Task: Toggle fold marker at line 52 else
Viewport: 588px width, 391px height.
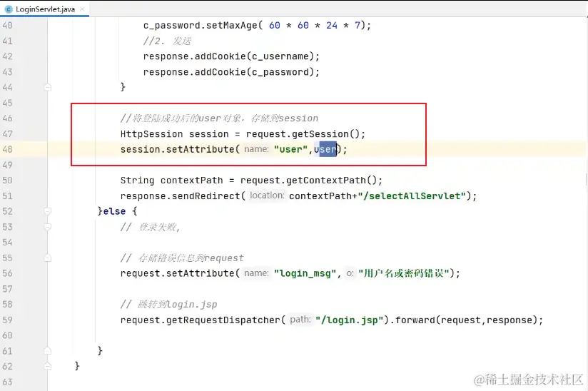Action: pyautogui.click(x=48, y=211)
